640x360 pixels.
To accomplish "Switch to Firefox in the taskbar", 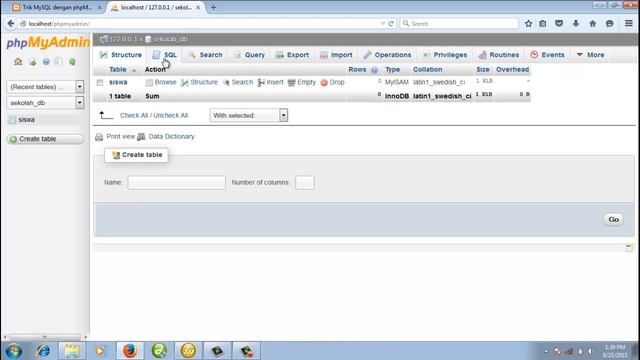I will pos(130,351).
